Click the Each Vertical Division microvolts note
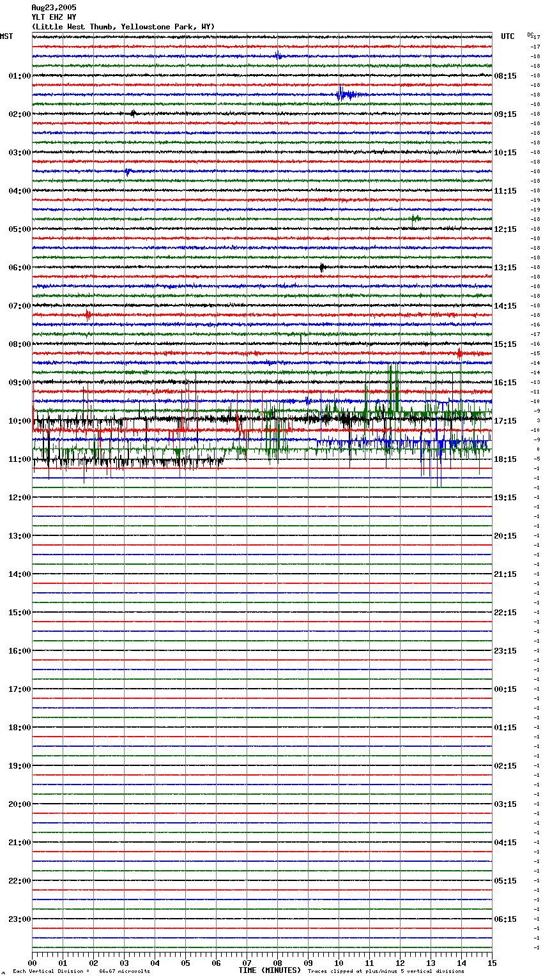The image size is (543, 980). click(81, 972)
